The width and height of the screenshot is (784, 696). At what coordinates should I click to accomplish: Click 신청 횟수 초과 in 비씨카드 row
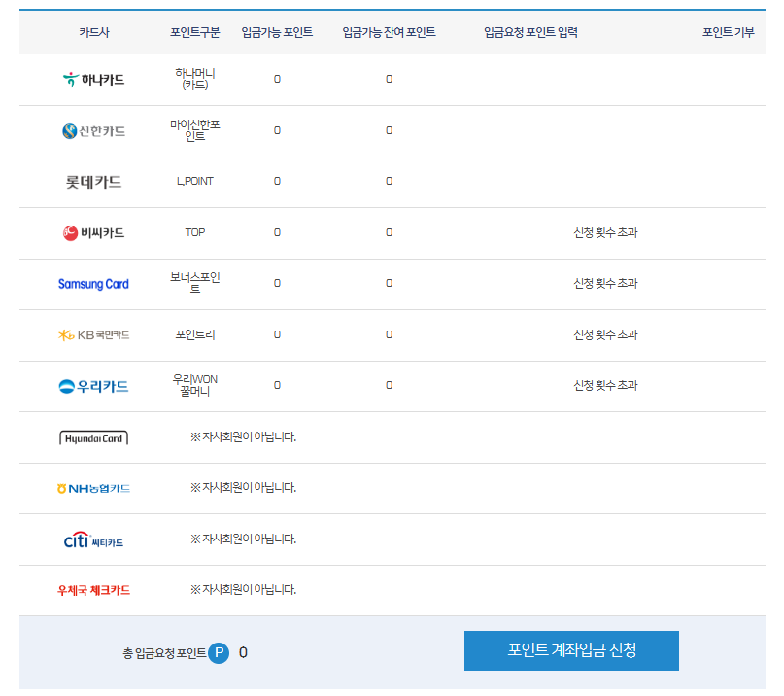pyautogui.click(x=605, y=232)
